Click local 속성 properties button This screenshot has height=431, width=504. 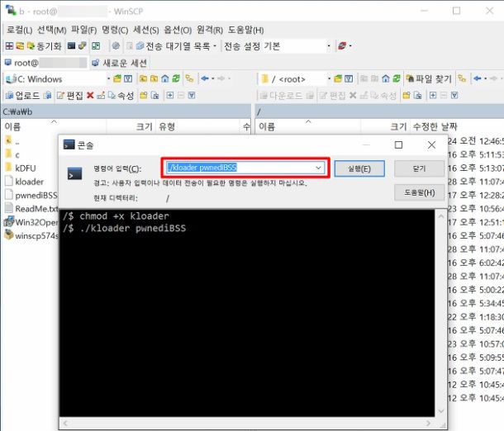pos(121,96)
